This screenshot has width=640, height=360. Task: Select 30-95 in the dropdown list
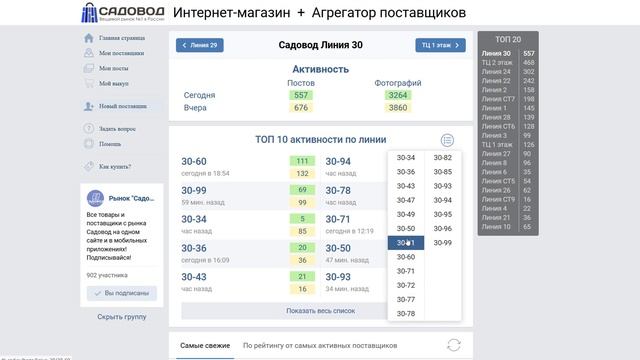tap(442, 214)
